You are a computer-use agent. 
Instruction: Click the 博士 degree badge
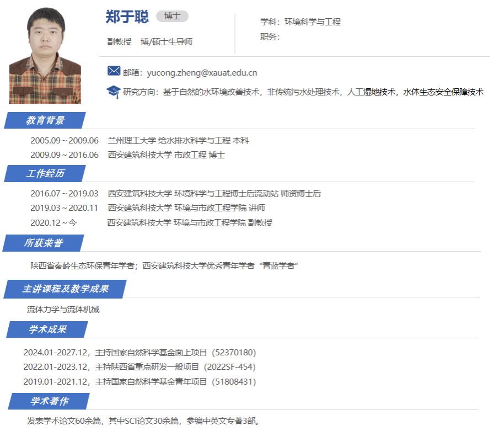tap(172, 17)
